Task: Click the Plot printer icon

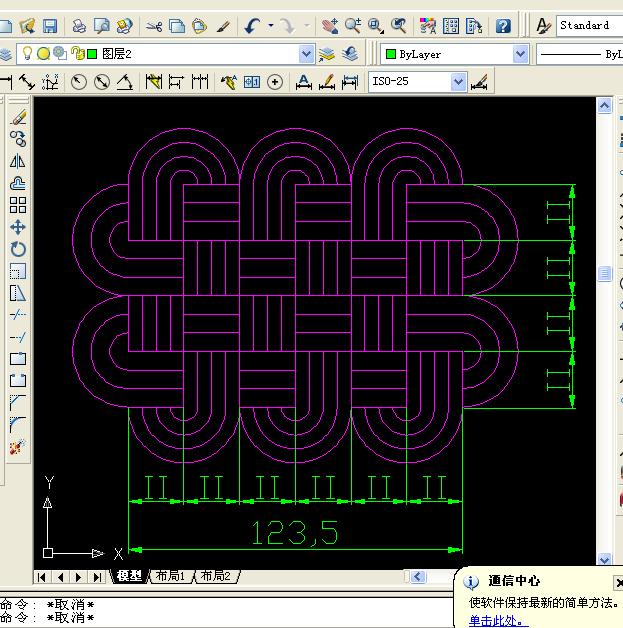Action: (x=79, y=26)
